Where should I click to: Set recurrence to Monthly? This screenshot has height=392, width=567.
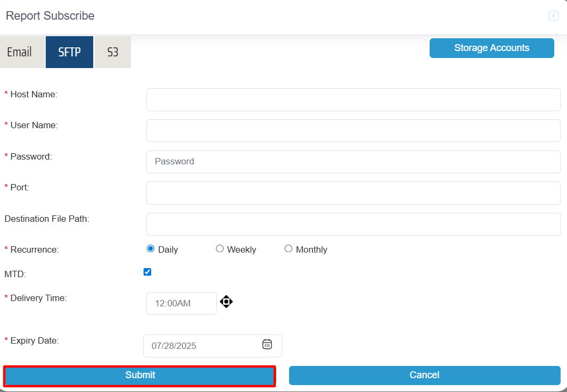pos(289,249)
